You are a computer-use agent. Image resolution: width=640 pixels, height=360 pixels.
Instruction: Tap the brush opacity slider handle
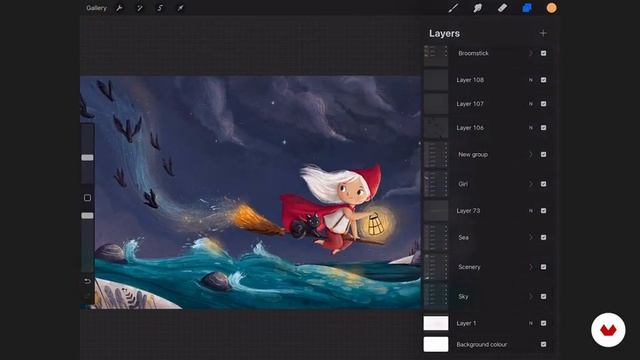point(87,216)
